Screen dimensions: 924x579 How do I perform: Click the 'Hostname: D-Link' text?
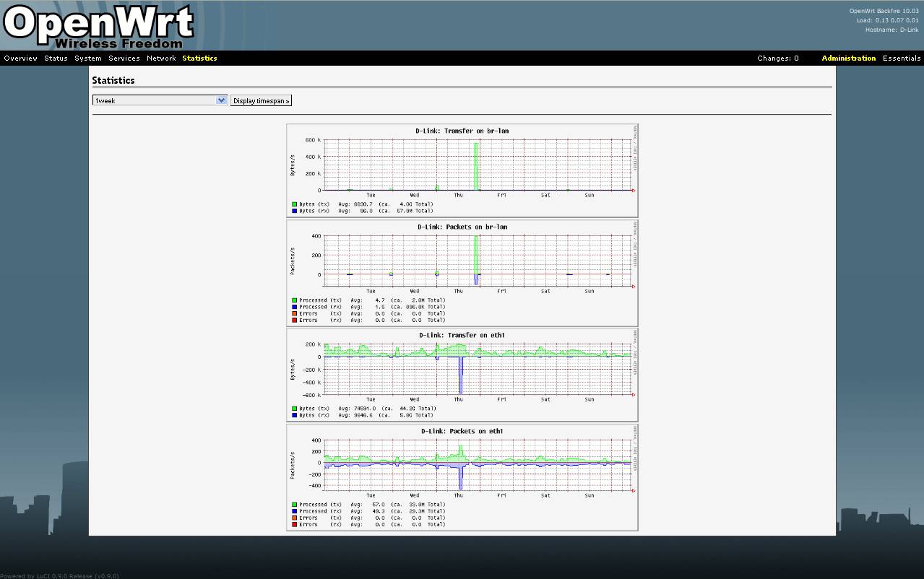click(892, 30)
